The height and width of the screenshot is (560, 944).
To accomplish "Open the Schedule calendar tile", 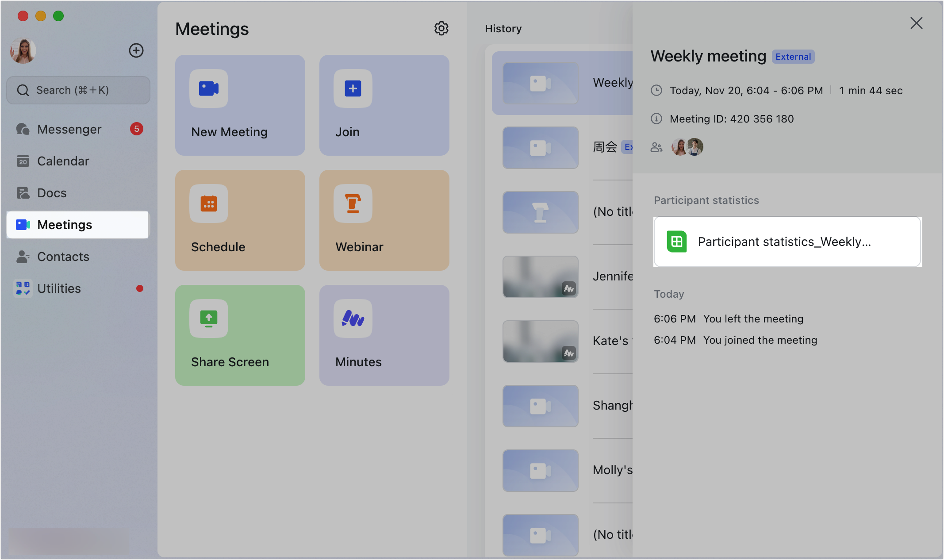I will click(240, 220).
